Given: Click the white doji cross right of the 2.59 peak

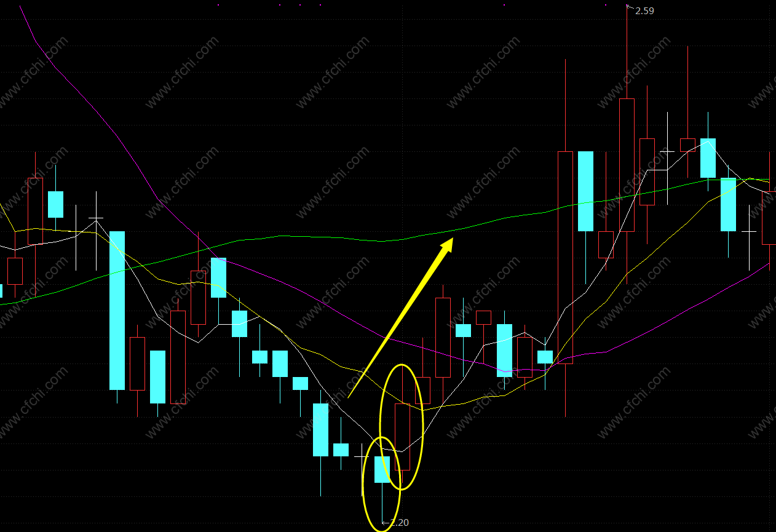Looking at the screenshot, I should coord(667,151).
